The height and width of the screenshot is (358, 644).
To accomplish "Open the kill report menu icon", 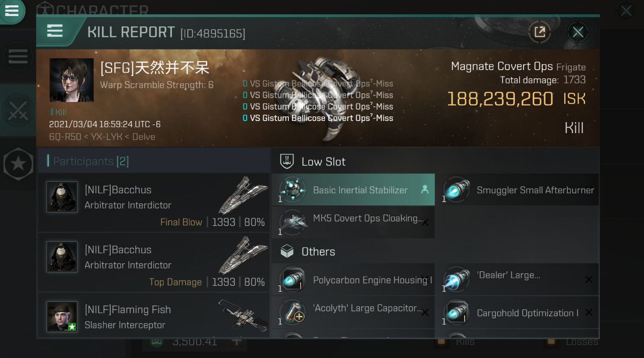I will 55,31.
